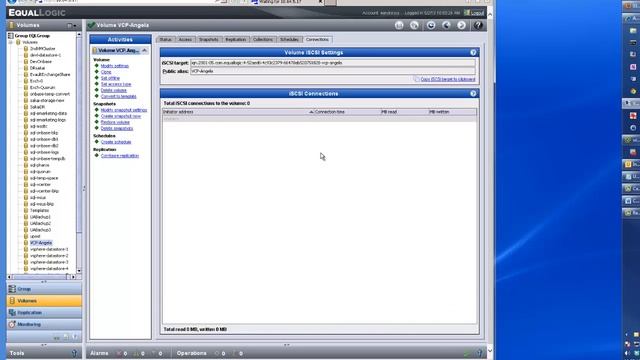Viewport: 640px width, 360px height.
Task: Click the back arrow navigation icon
Action: (446, 25)
